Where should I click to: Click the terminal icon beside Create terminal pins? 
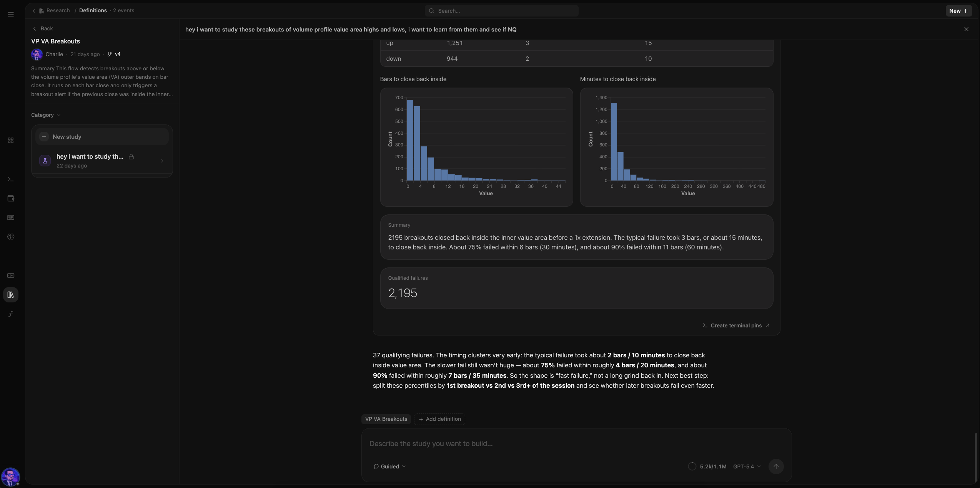(x=705, y=325)
